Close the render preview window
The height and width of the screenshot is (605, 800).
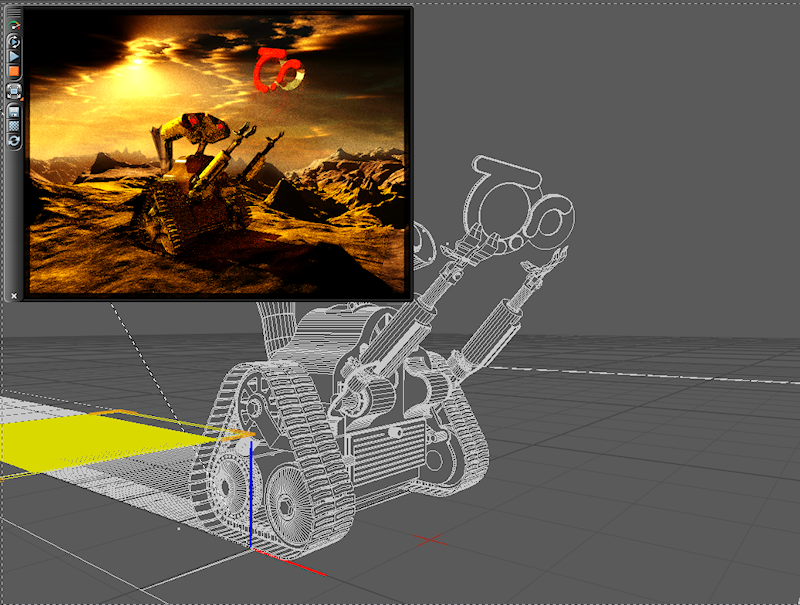pos(14,295)
